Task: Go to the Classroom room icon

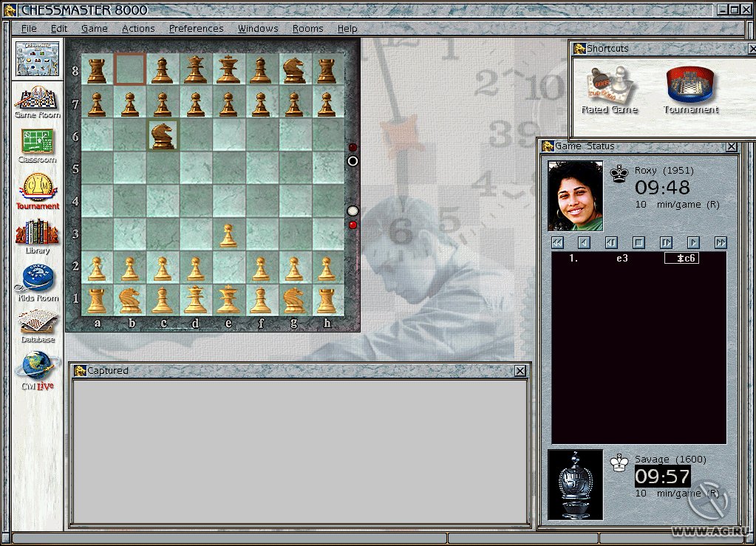Action: pos(37,143)
